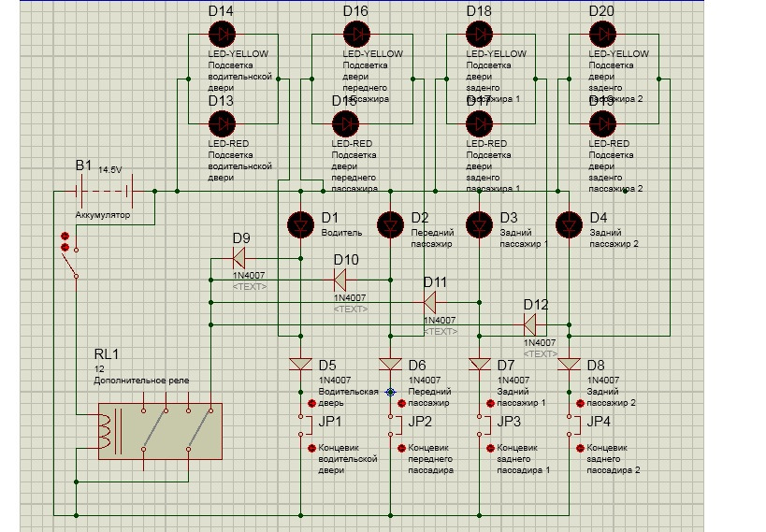Select the D2 Передний пассажир LED symbol
This screenshot has height=532, width=766.
point(390,224)
